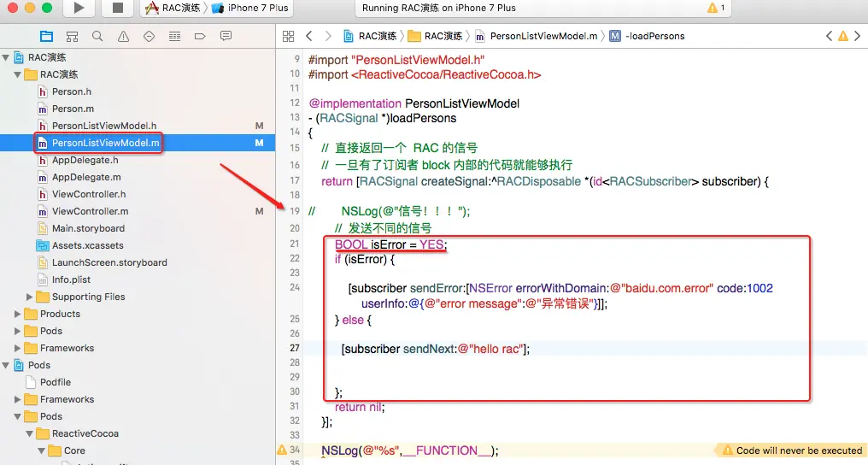
Task: Open the Project navigator folder icon
Action: click(46, 37)
